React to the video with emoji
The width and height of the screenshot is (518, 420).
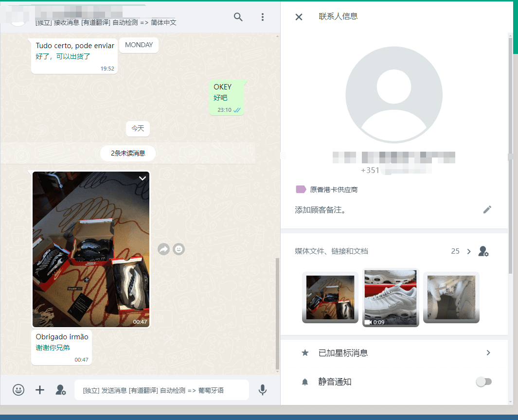pos(179,249)
